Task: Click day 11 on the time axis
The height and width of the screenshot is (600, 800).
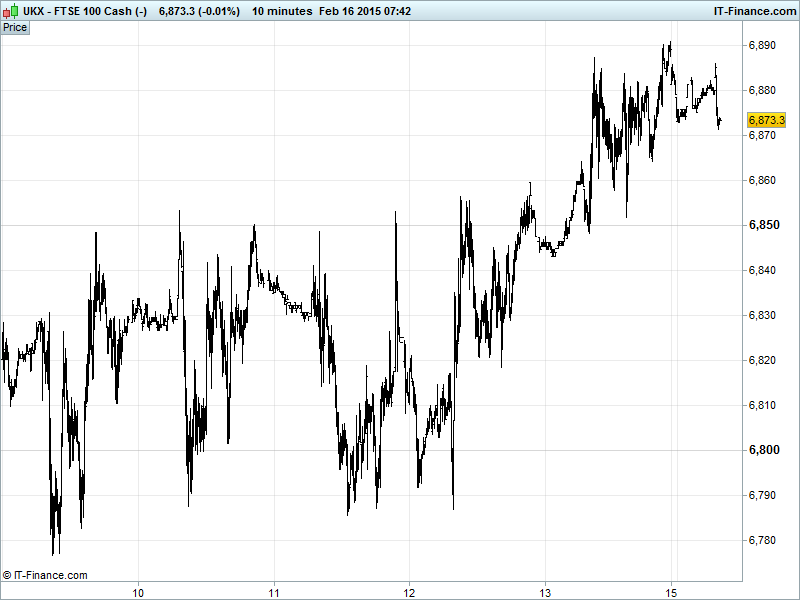Action: pyautogui.click(x=274, y=590)
